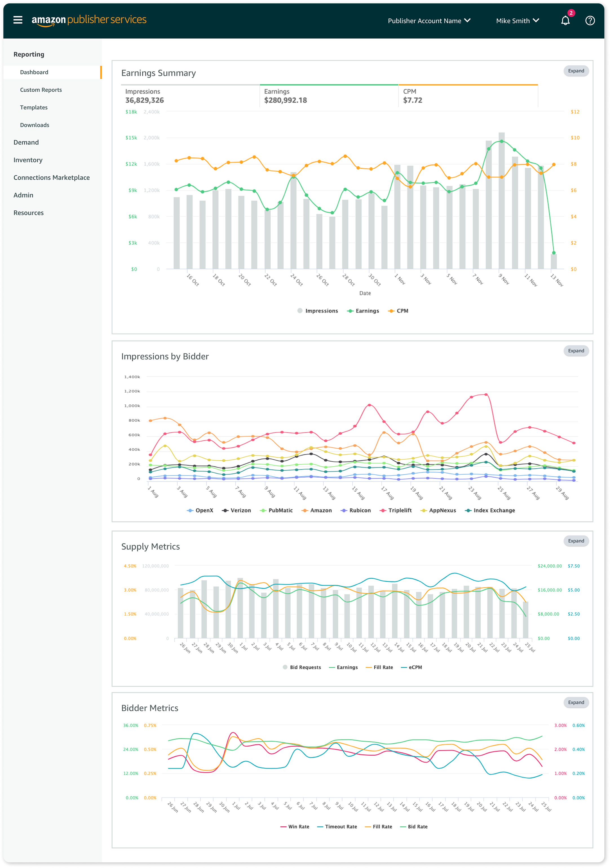
Task: Select the Earnings summary tab
Action: pos(328,96)
